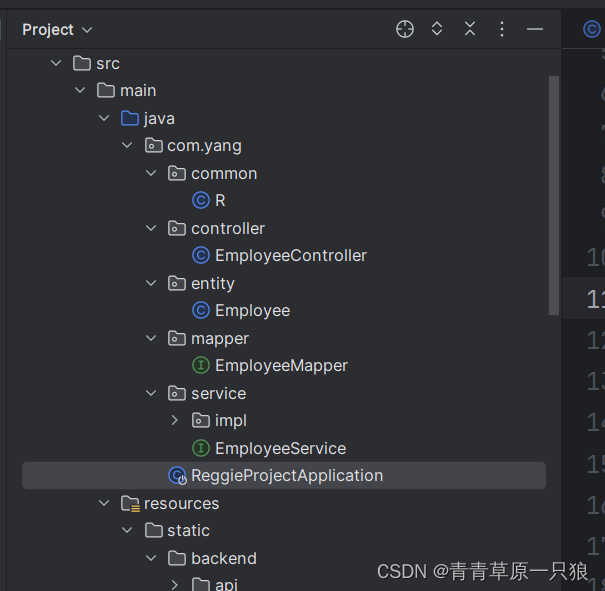Open the Project panel options (three dots)

click(x=502, y=29)
